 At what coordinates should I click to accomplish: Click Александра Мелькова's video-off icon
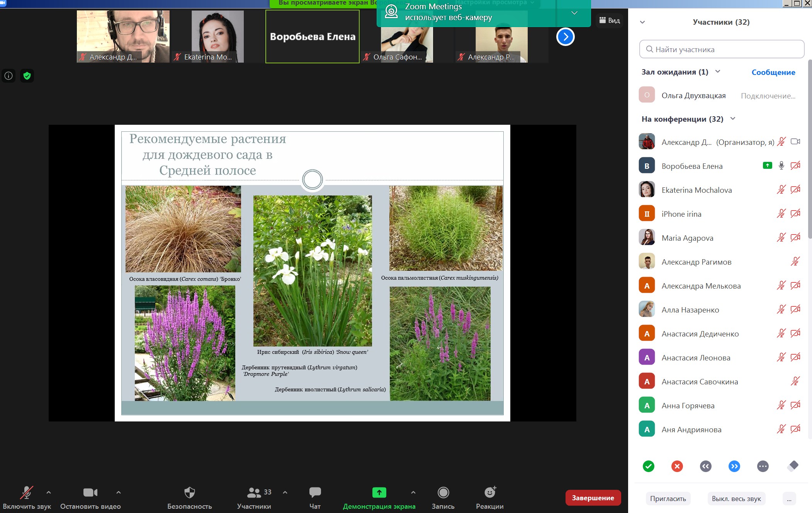[x=795, y=285]
